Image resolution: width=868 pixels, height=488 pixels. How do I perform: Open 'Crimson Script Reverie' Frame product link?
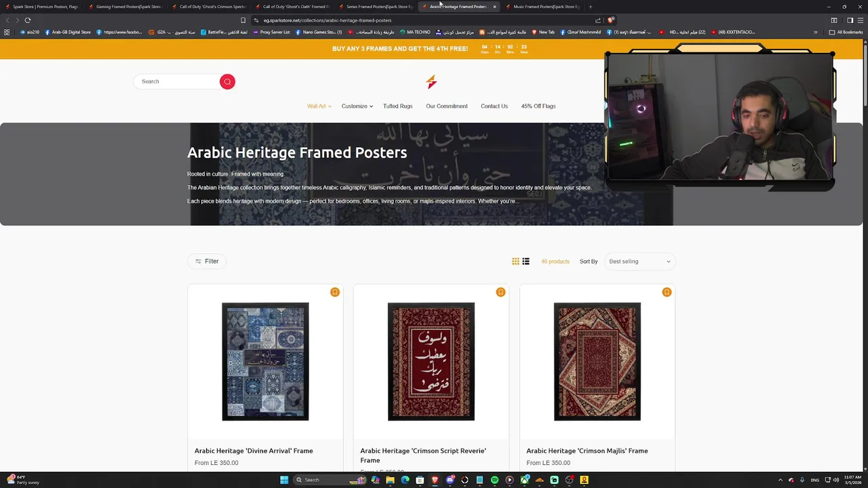[x=423, y=455]
